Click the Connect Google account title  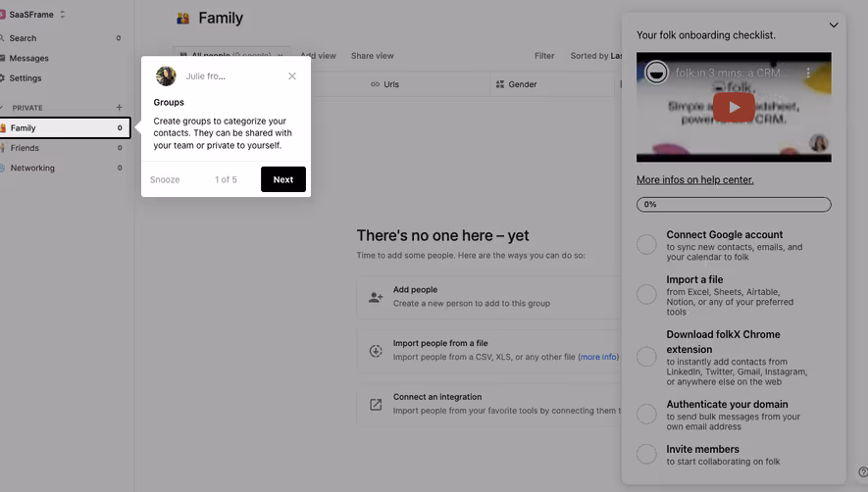click(725, 234)
